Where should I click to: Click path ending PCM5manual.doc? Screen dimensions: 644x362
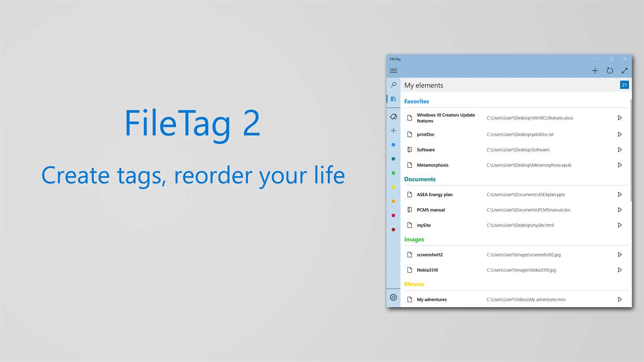[x=529, y=210]
